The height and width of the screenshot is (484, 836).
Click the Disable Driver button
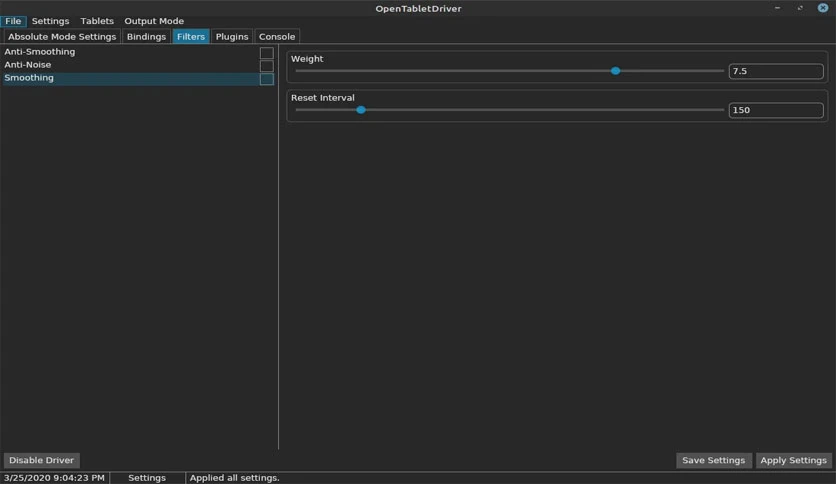(x=42, y=460)
